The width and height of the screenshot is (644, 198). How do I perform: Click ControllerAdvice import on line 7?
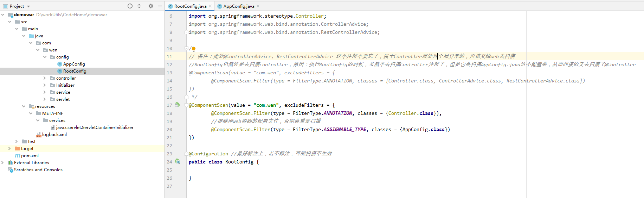click(343, 24)
